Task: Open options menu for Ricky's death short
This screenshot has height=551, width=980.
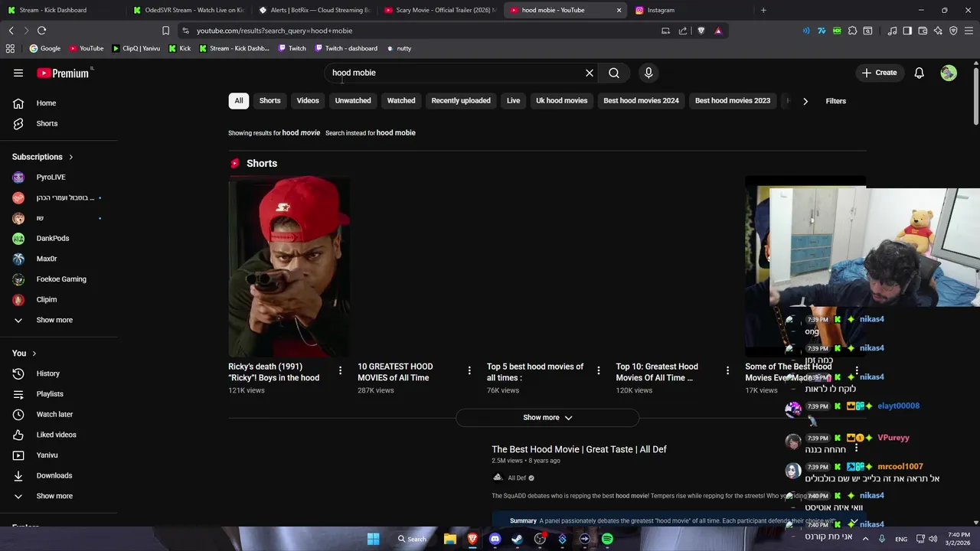Action: point(340,370)
